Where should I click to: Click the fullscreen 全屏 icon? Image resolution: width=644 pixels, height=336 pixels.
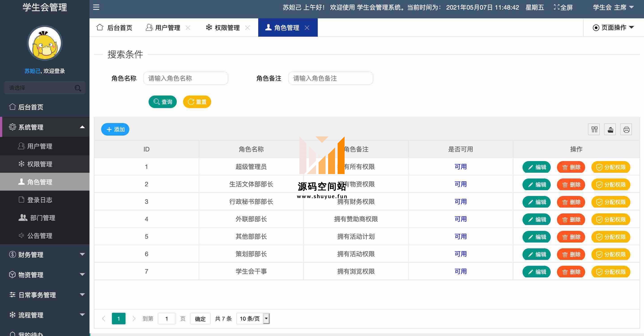coord(563,7)
